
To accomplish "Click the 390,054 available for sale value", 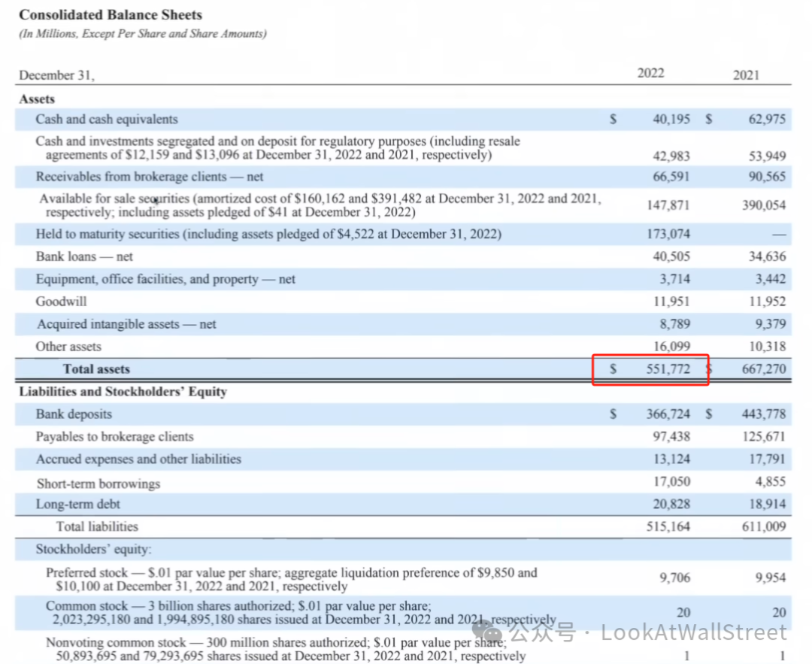I will point(764,205).
